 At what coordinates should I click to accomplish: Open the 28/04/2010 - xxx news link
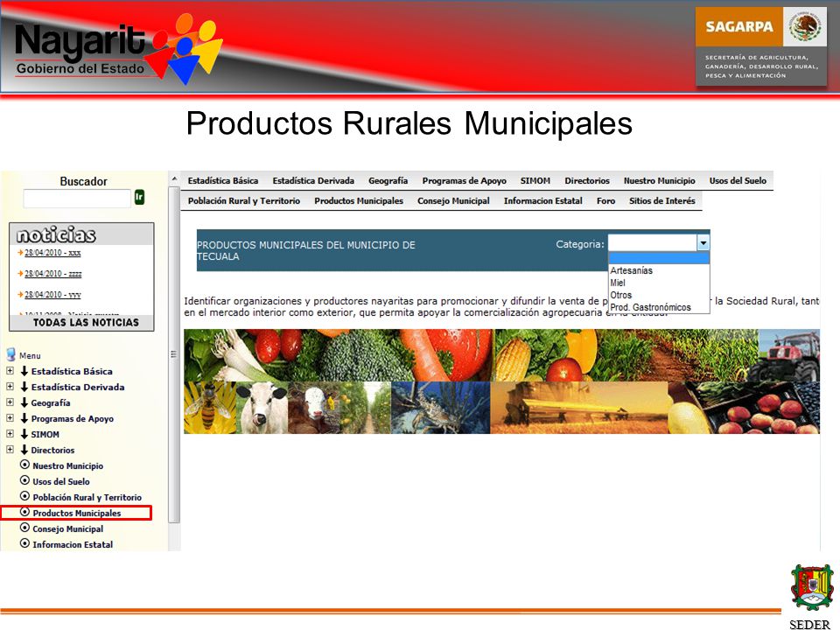[52, 252]
